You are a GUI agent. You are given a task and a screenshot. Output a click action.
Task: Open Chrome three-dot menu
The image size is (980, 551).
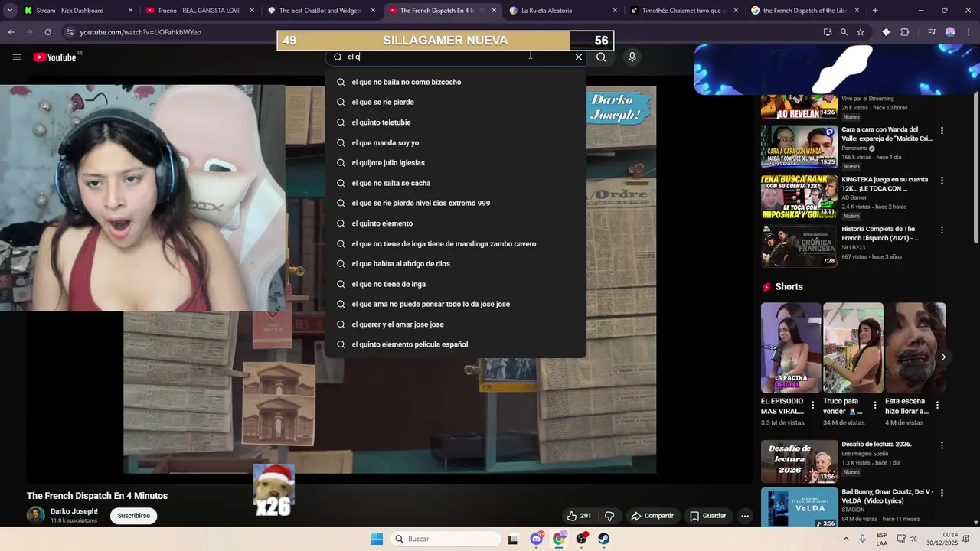968,32
